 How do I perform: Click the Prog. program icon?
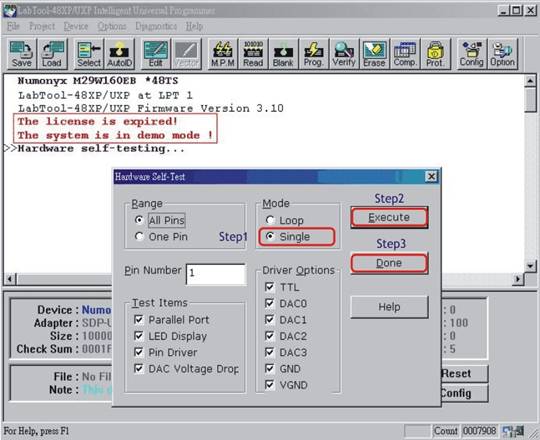pos(314,54)
